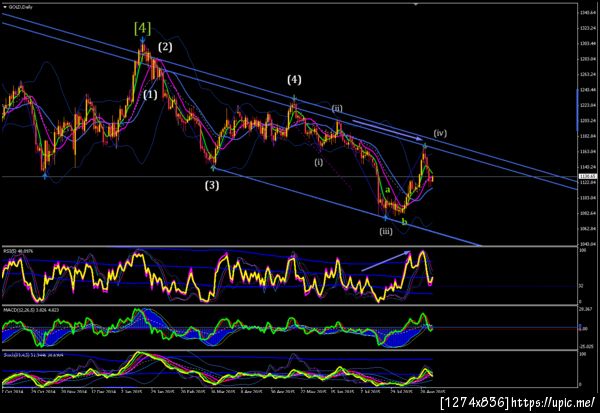Click the 12 Dec 2014 date label
This screenshot has height=413, width=600.
point(102,392)
